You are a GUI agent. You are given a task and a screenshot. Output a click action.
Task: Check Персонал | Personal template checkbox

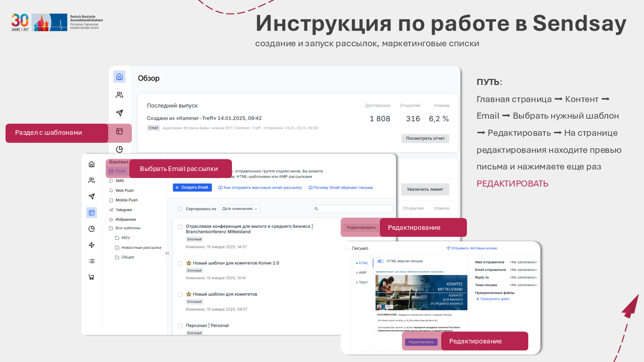[181, 325]
